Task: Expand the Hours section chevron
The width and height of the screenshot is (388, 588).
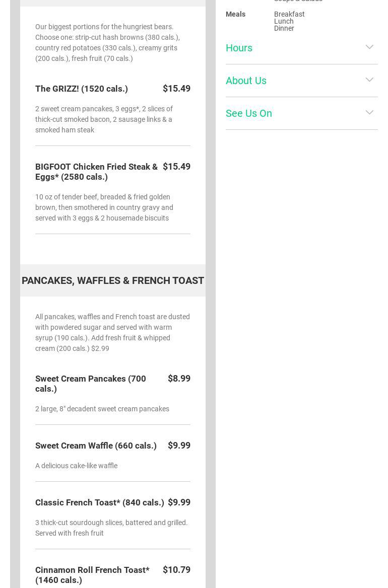Action: (x=369, y=47)
